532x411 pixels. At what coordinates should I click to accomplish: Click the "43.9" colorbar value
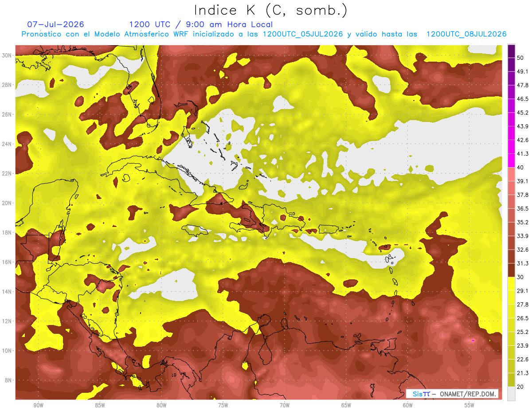523,126
